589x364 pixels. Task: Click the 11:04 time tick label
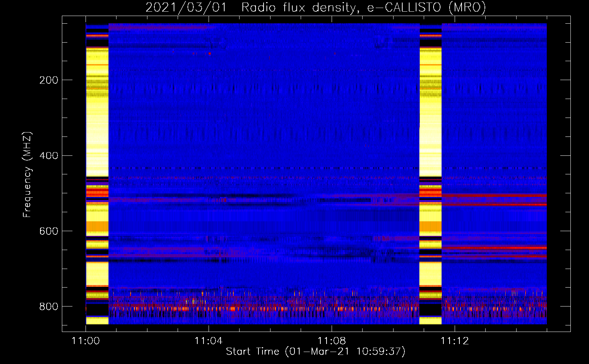tap(209, 341)
